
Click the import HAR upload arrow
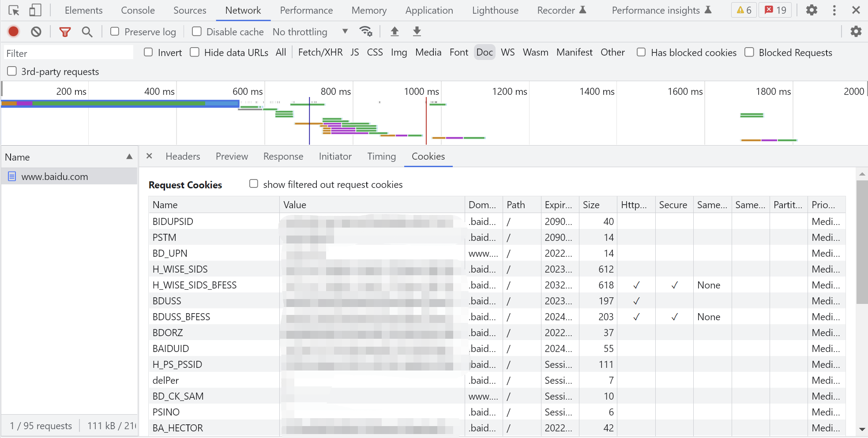(395, 31)
